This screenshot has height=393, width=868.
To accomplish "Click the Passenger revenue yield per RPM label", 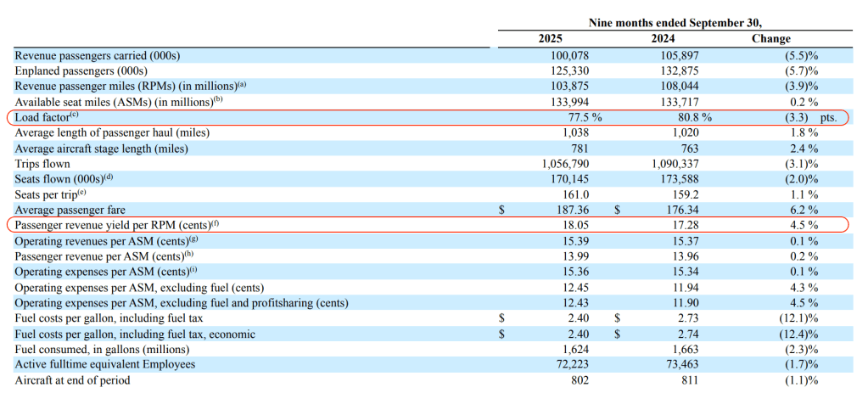I will (110, 226).
